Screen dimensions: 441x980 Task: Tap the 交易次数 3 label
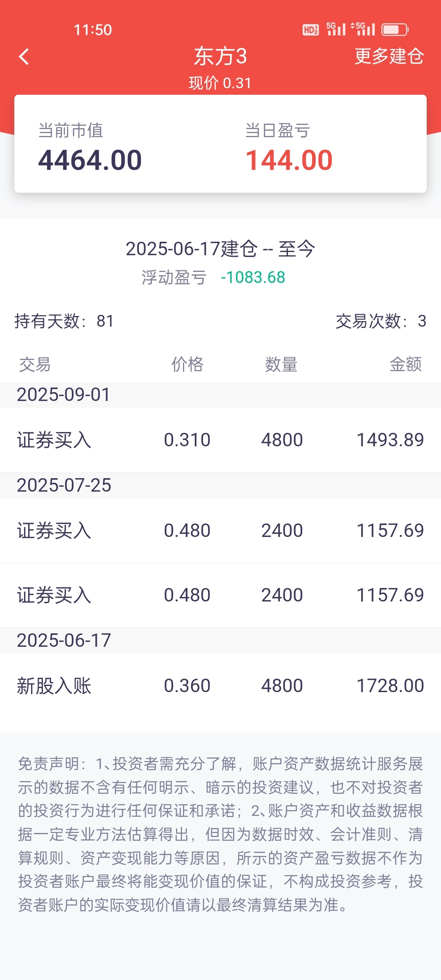coord(381,321)
